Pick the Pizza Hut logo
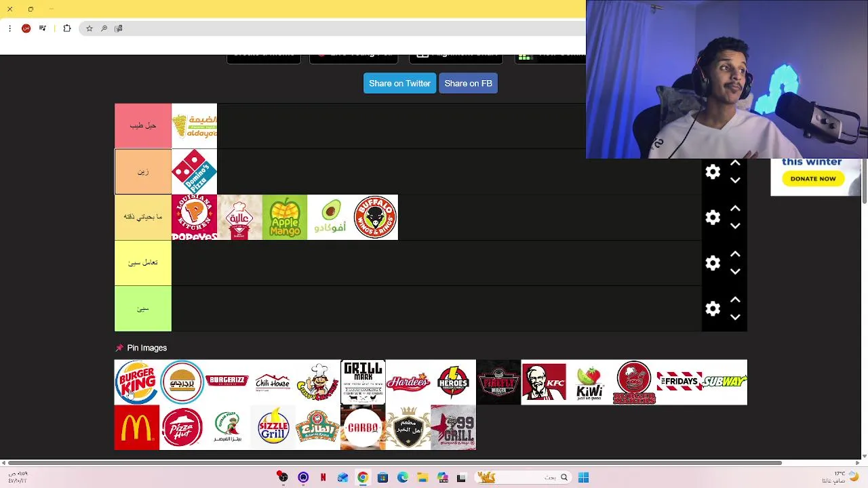 coord(182,428)
